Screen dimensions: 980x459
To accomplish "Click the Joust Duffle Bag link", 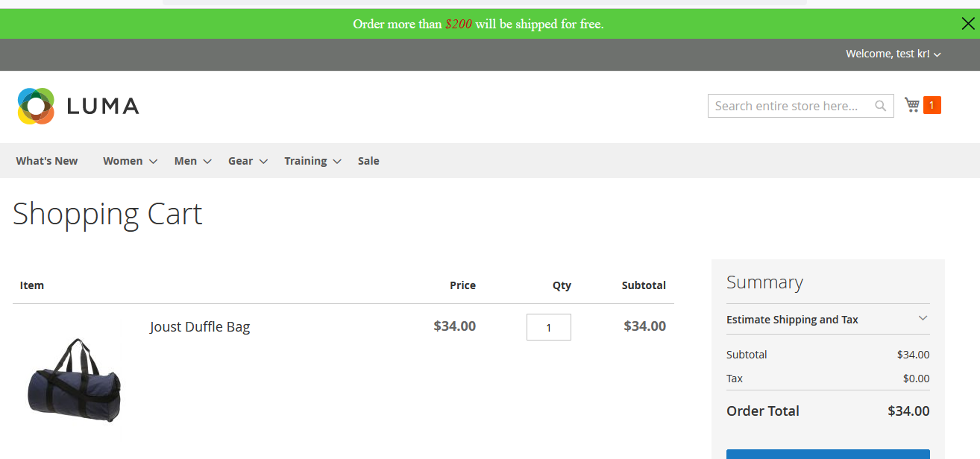I will pos(200,327).
